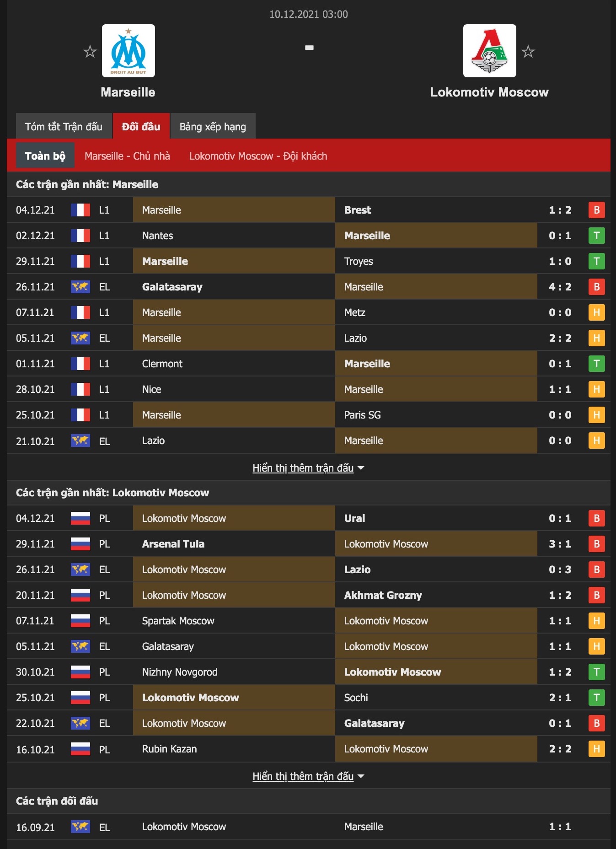616x849 pixels.
Task: Click the red B badge on Lokomotiv-Ural row
Action: [596, 518]
